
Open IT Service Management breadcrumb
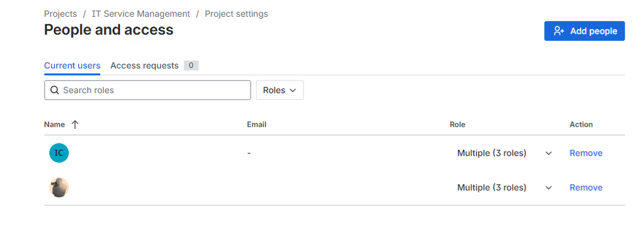point(141,14)
